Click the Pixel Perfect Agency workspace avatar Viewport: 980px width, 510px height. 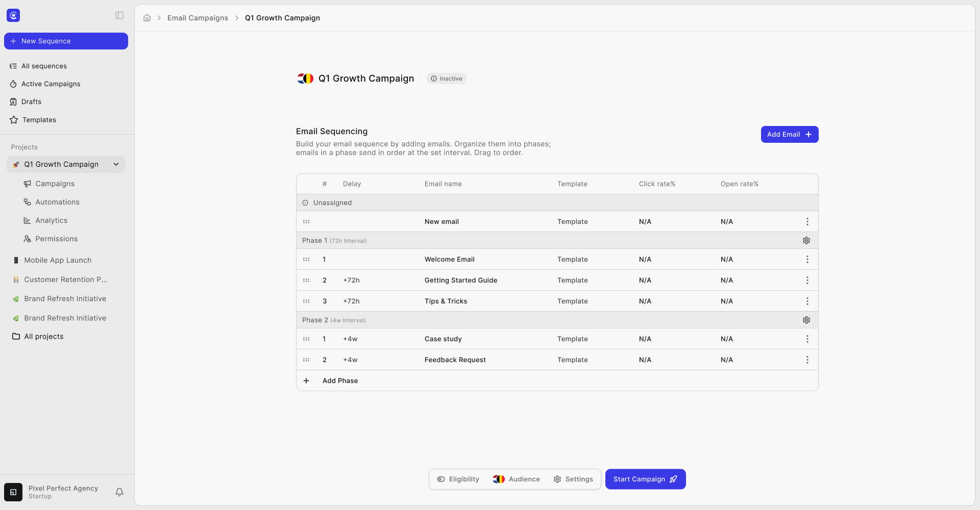(13, 492)
